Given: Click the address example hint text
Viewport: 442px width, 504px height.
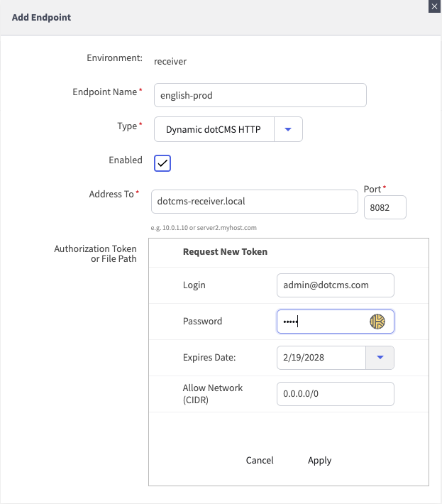Looking at the screenshot, I should (203, 228).
